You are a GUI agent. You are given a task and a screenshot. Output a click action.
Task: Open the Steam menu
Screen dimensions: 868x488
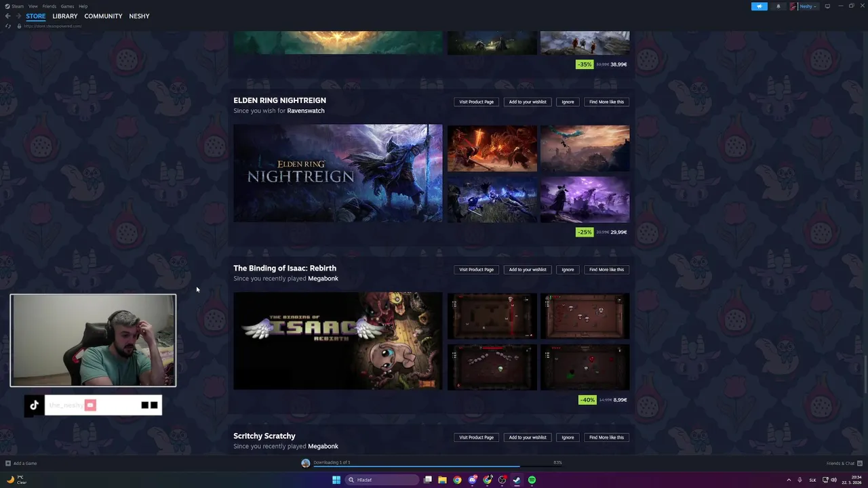18,6
